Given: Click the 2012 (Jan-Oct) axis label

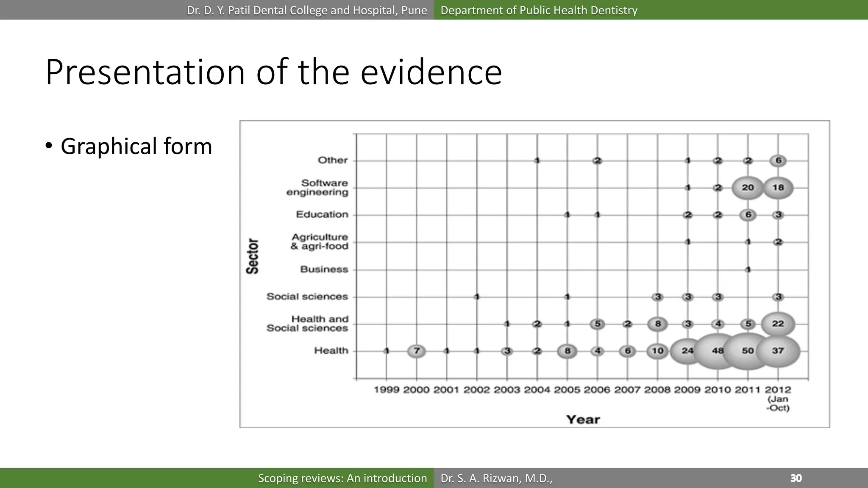Looking at the screenshot, I should (x=778, y=398).
